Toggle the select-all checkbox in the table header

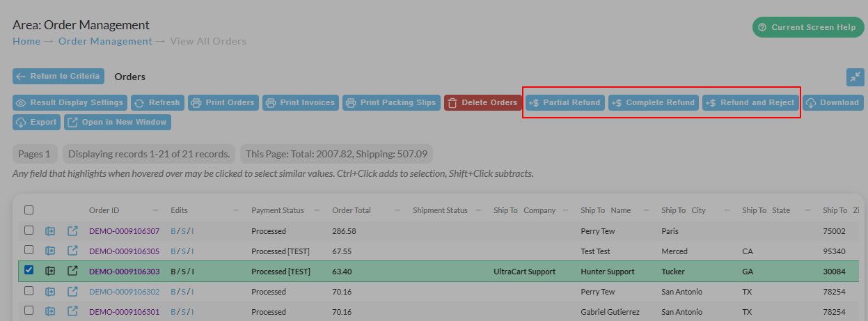(29, 210)
